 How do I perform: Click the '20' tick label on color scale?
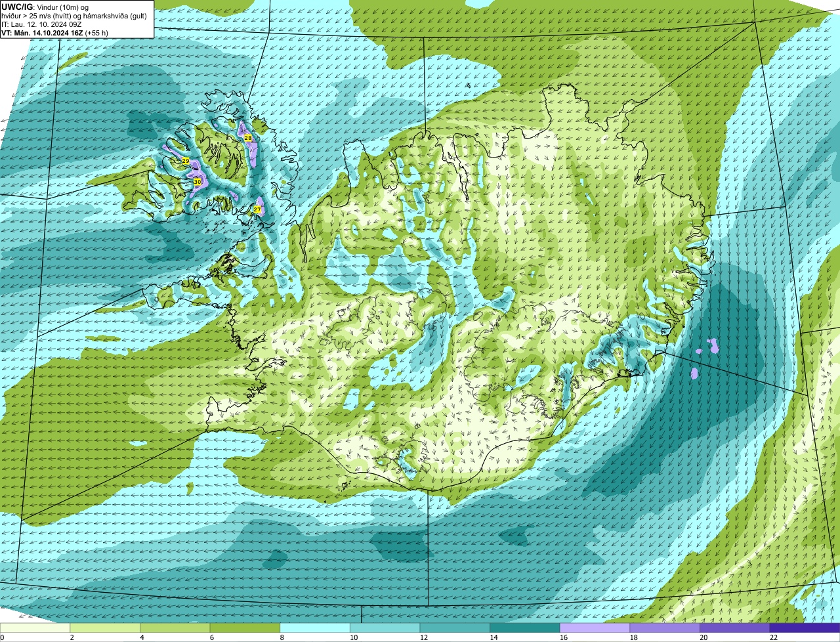point(703,637)
